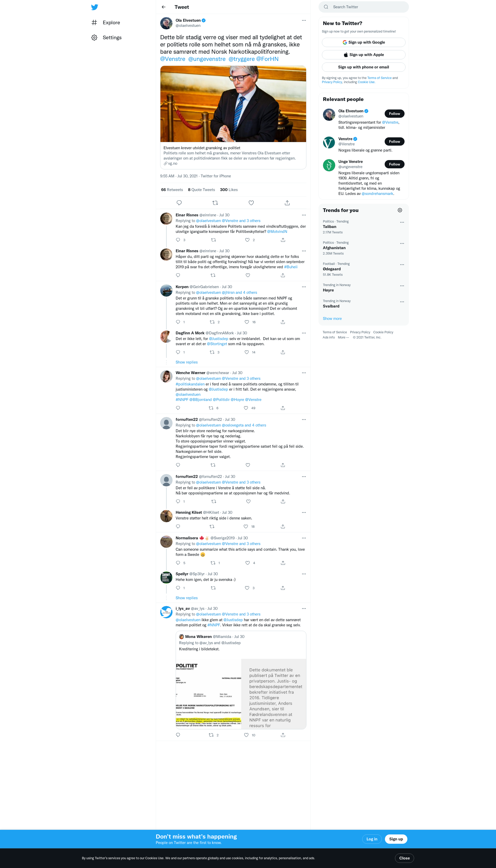This screenshot has width=496, height=868.
Task: Reply to Ola Elvestuen's main tweet
Action: [x=179, y=203]
